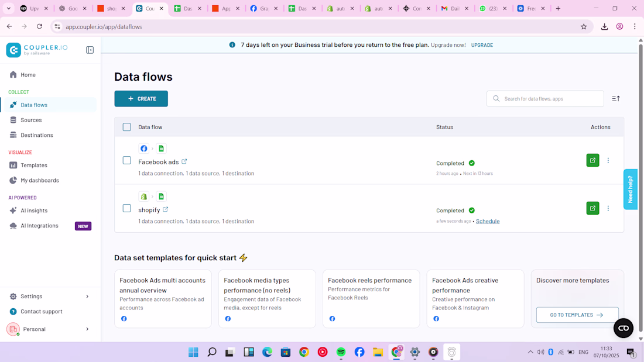Open Facebook media types performance template
Image resolution: width=644 pixels, height=362 pixels.
tap(267, 299)
